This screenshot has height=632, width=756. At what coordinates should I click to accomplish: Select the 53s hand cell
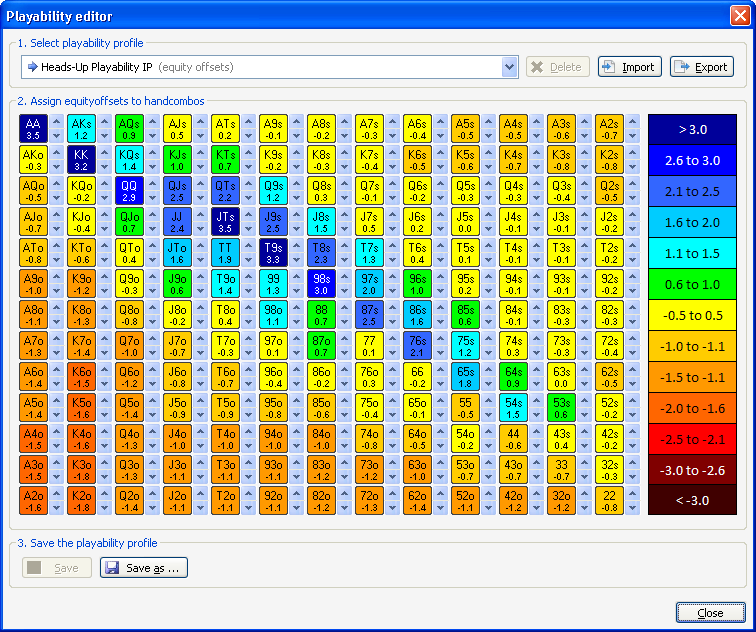(x=561, y=407)
